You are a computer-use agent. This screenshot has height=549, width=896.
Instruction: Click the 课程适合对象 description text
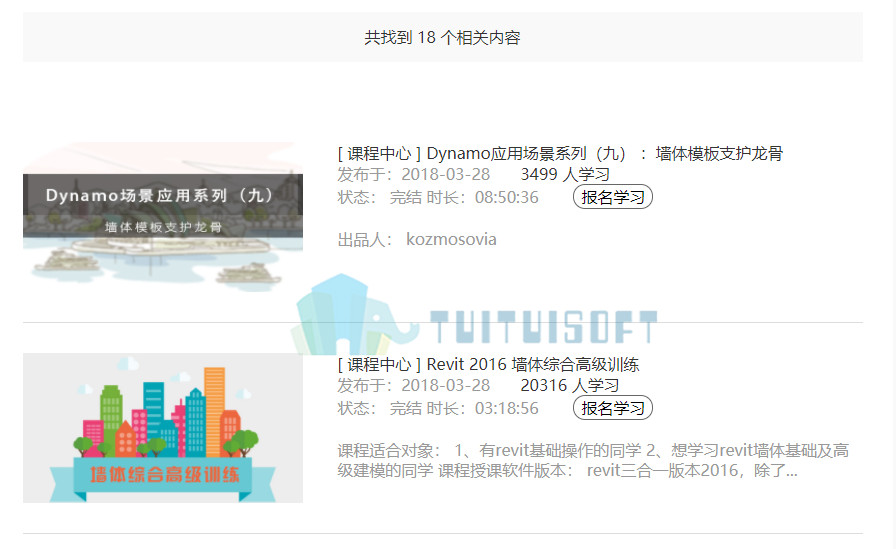(593, 460)
